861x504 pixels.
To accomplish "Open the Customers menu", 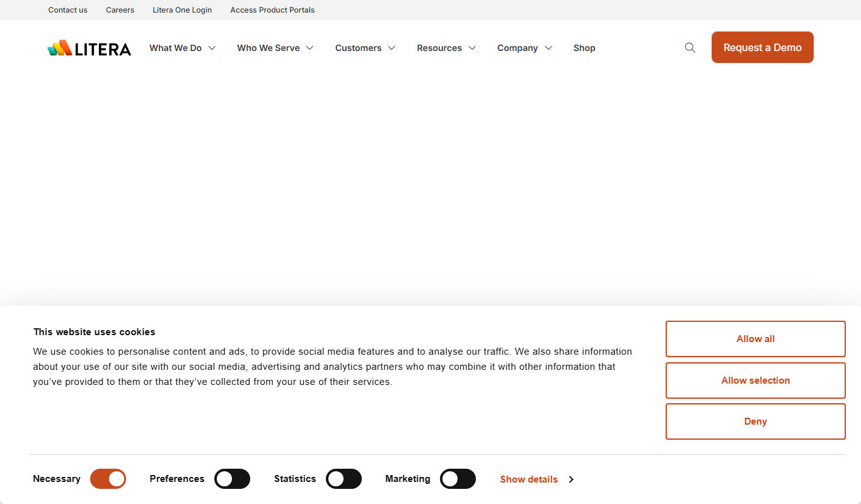I will 359,48.
